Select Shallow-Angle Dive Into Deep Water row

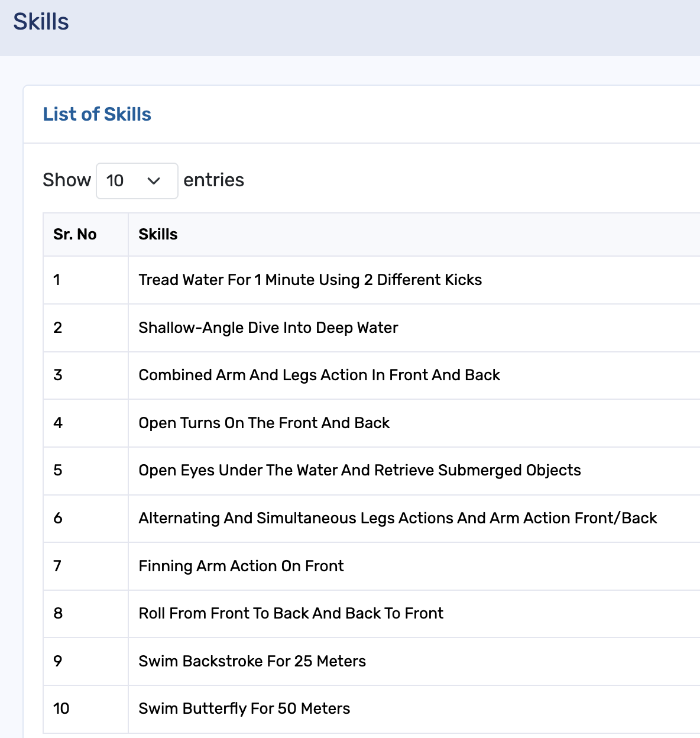pyautogui.click(x=268, y=328)
